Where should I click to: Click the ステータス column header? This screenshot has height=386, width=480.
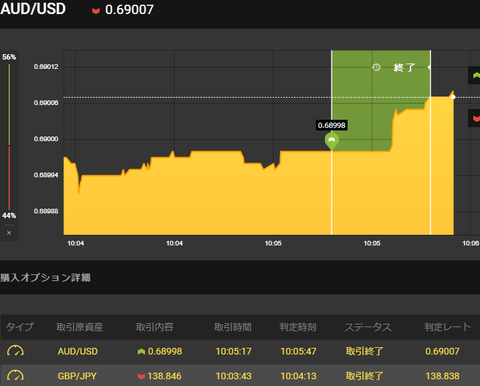coord(368,327)
